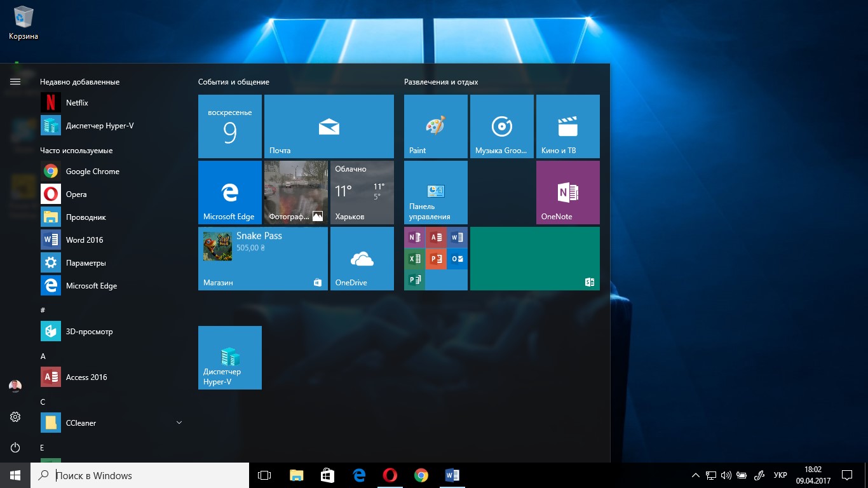This screenshot has height=488, width=868.
Task: Click the small Publisher tile in Office group
Action: (x=414, y=280)
